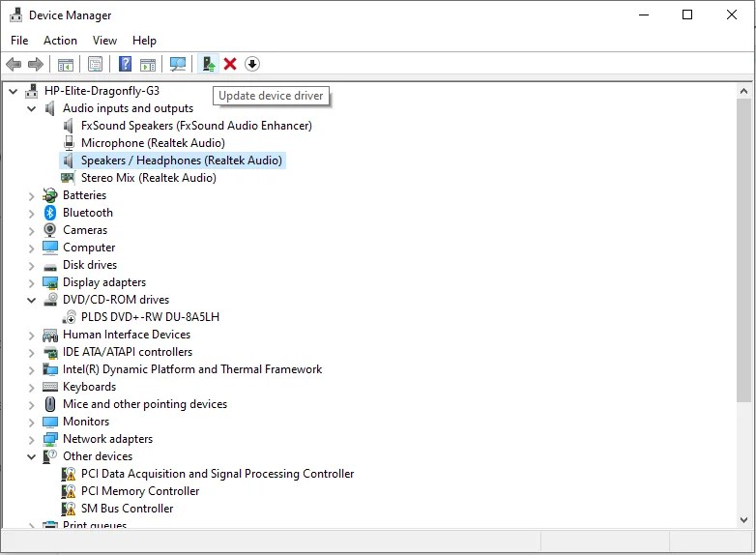Click the Stereo Mix device icon
Viewport: 756px width, 555px height.
tap(68, 178)
